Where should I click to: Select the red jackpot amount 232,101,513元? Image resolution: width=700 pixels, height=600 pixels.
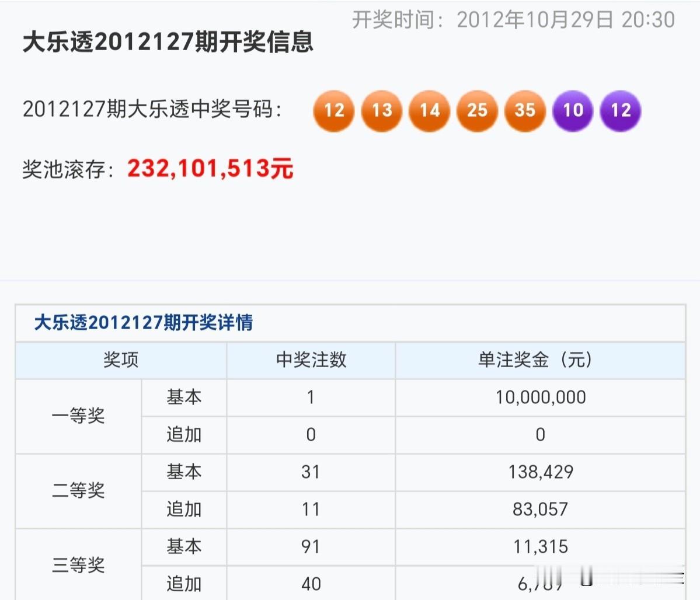210,169
